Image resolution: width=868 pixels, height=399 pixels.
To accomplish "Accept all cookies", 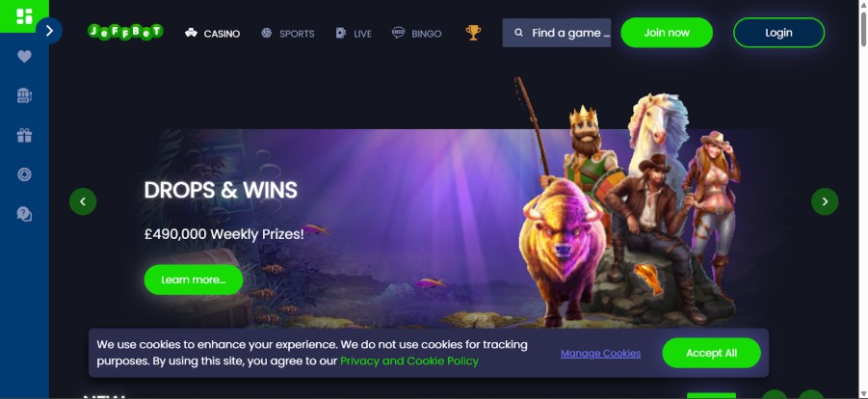I will coord(711,353).
